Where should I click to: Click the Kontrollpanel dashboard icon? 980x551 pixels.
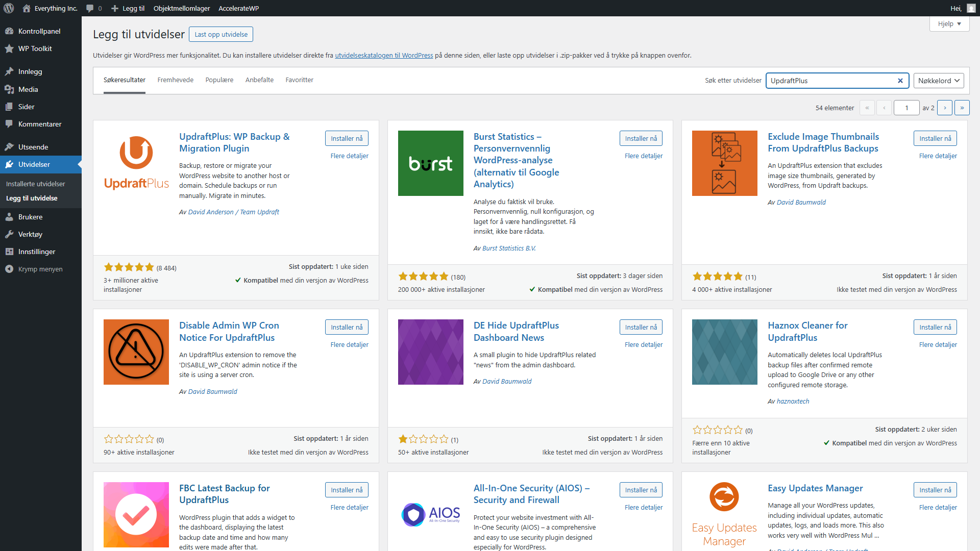(x=9, y=31)
